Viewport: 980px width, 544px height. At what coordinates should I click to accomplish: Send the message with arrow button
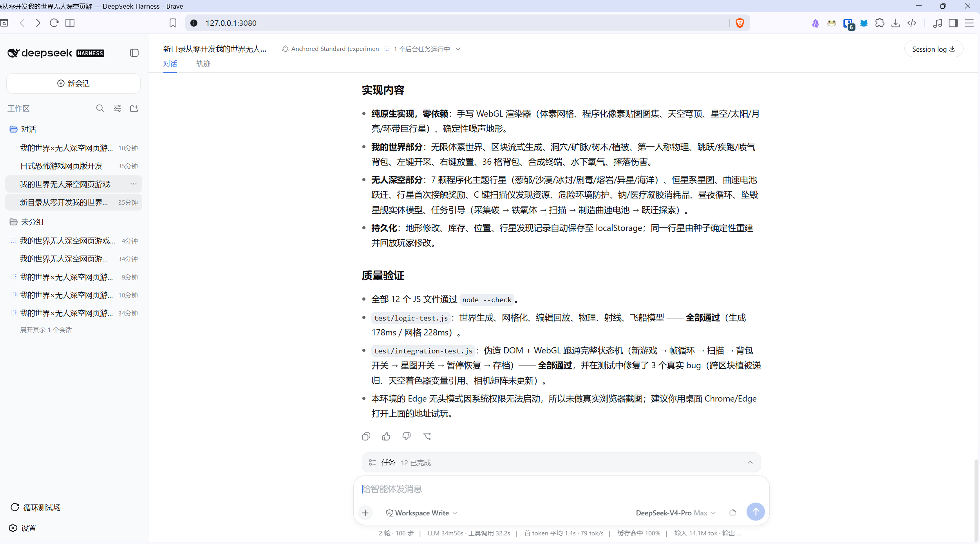(x=756, y=512)
